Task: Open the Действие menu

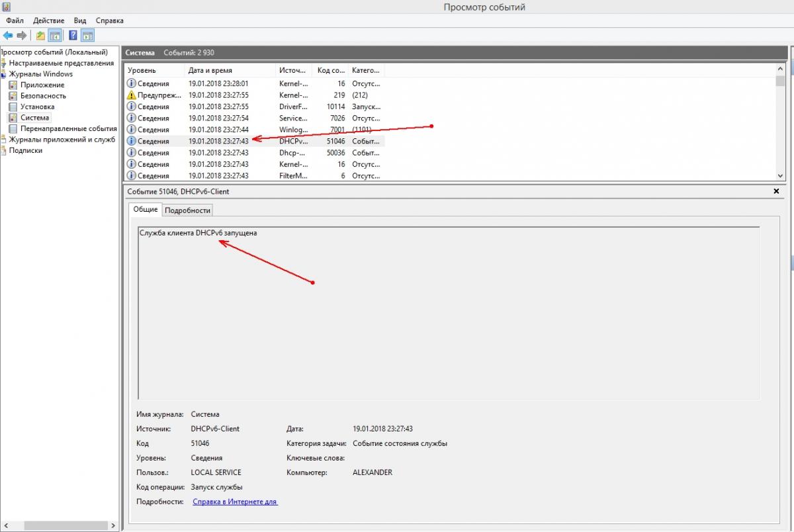Action: point(48,21)
